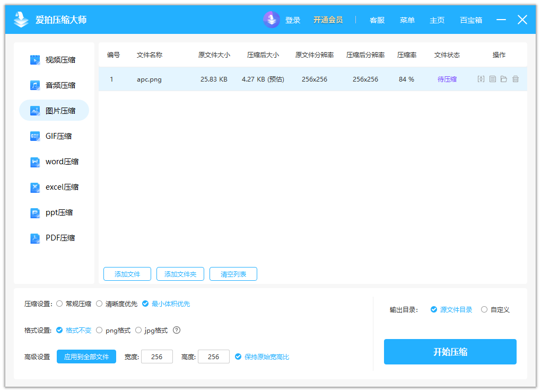541x392 pixels.
Task: Open the folder icon in apc.png row
Action: pyautogui.click(x=504, y=79)
